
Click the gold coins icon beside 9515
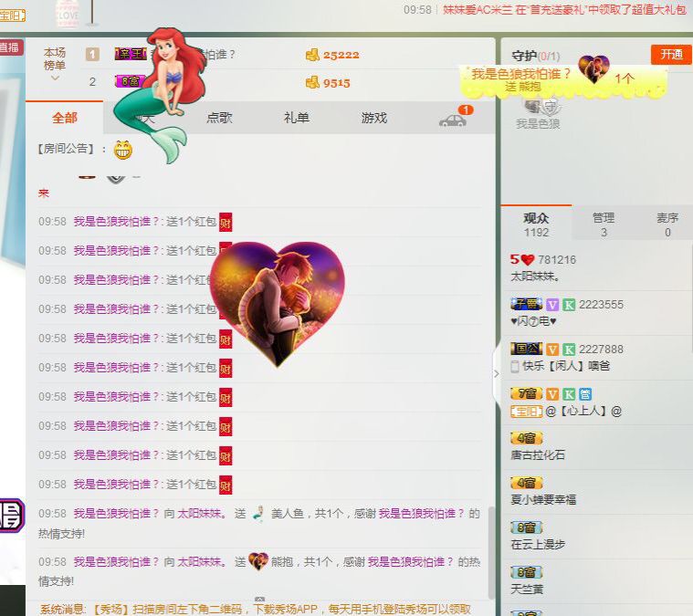[312, 83]
